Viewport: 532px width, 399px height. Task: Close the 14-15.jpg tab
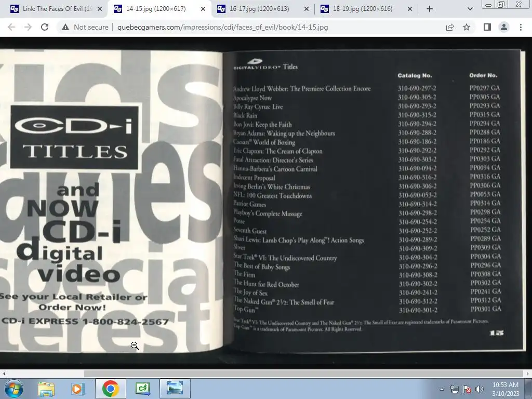[x=203, y=9]
